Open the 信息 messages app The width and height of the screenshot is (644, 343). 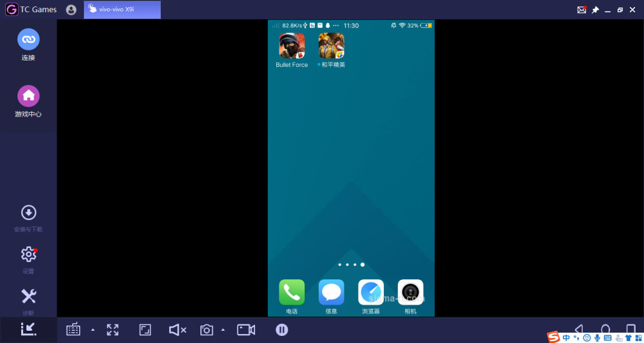pyautogui.click(x=332, y=292)
